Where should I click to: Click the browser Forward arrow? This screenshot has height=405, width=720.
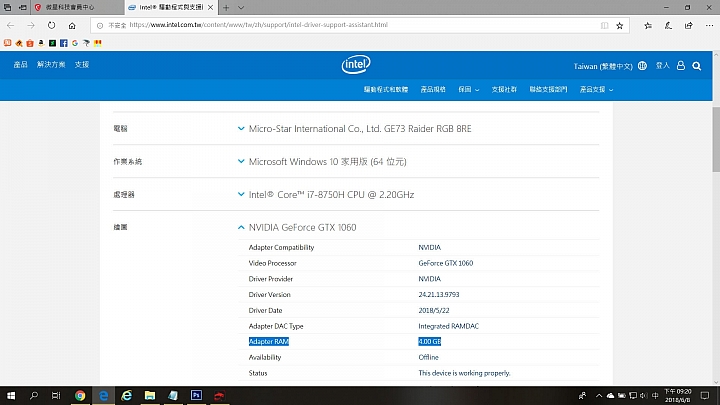pyautogui.click(x=31, y=25)
